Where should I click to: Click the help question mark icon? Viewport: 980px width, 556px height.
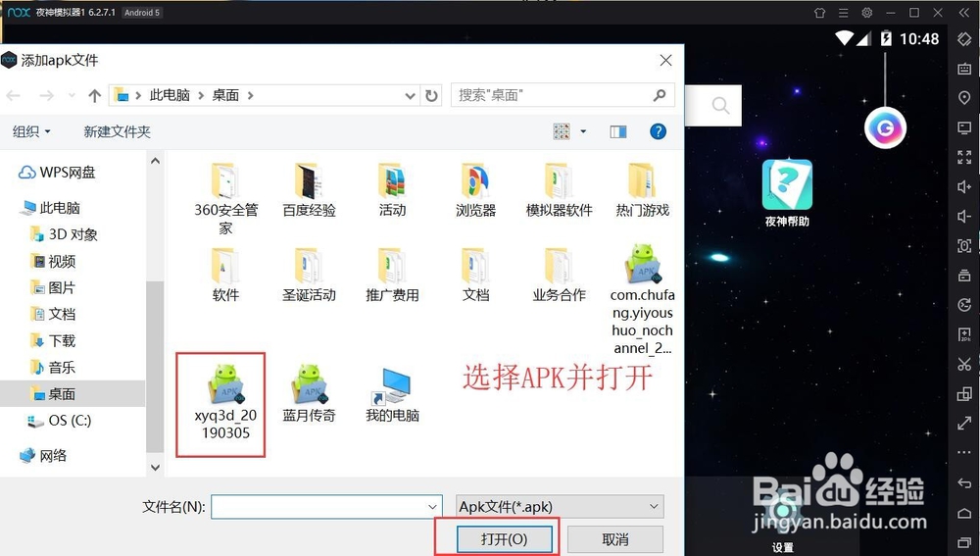tap(658, 131)
